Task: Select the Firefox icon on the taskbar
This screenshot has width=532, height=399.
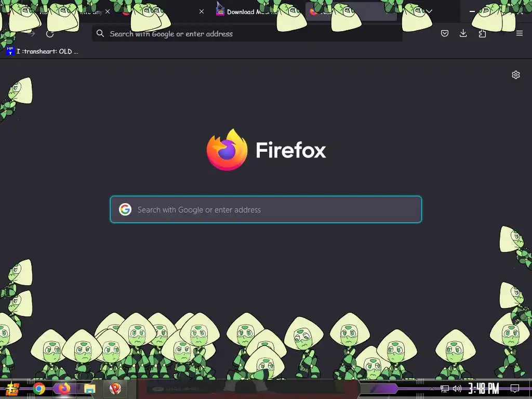Action: 64,389
